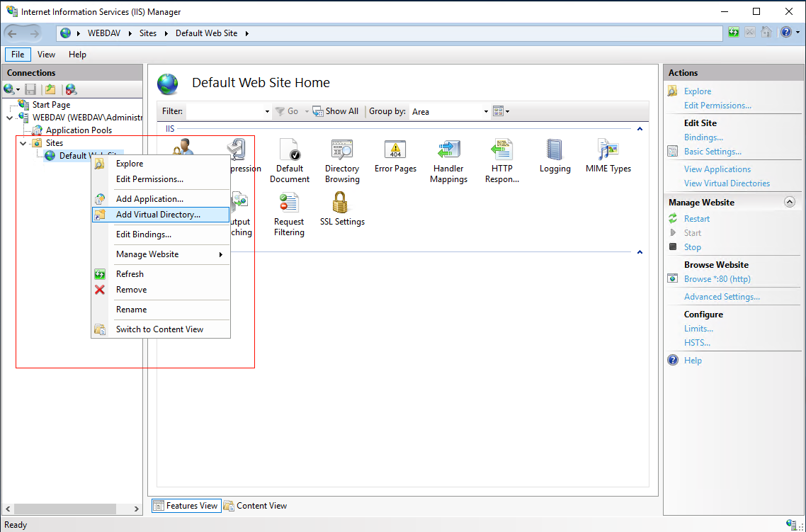Click the Basic Settings link in Actions
Viewport: 806px width, 532px height.
coord(713,152)
